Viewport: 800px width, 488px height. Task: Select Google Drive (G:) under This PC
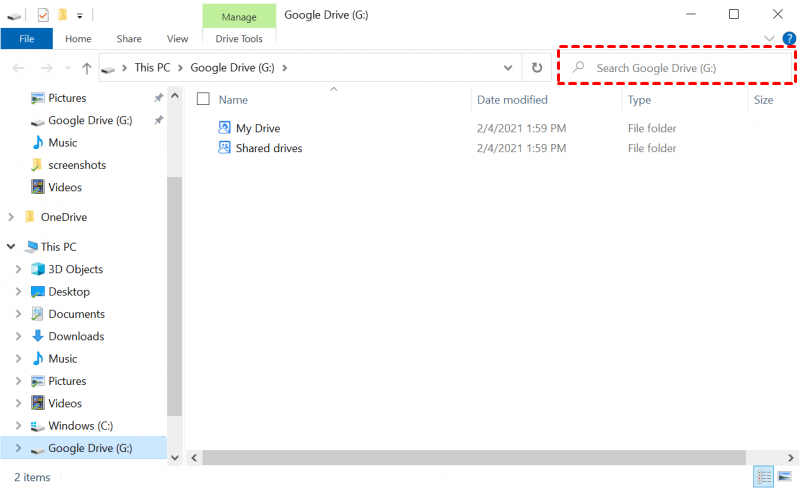(x=90, y=448)
